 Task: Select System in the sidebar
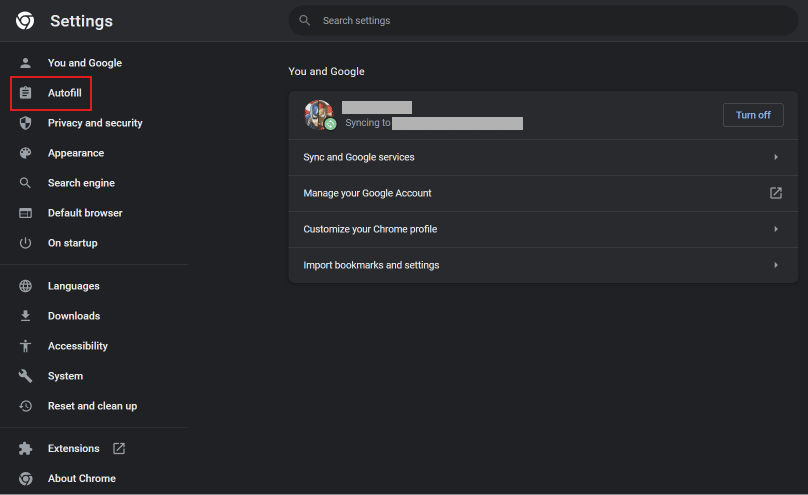(65, 376)
